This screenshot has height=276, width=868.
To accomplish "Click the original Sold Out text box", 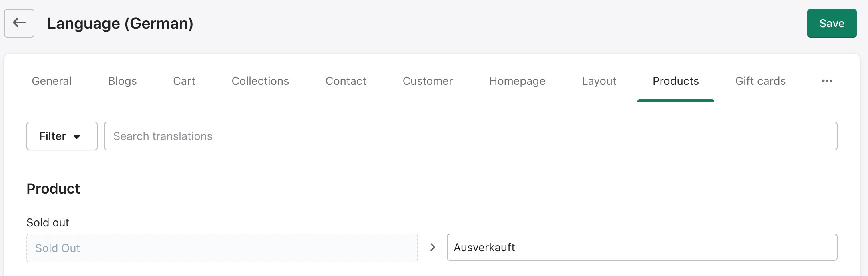I will (222, 248).
